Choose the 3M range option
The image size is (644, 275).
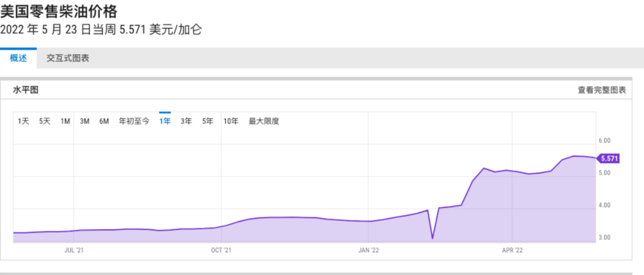[85, 121]
